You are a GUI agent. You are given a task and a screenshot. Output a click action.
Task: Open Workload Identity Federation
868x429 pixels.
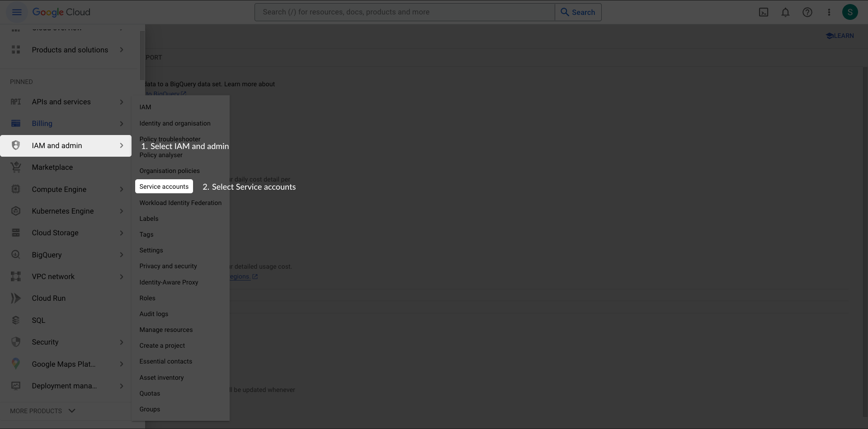tap(180, 203)
